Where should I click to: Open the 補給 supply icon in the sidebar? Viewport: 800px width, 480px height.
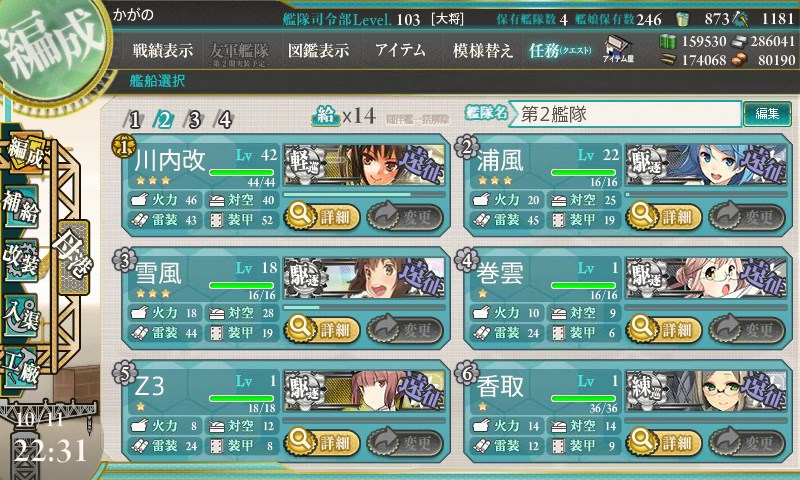click(20, 207)
